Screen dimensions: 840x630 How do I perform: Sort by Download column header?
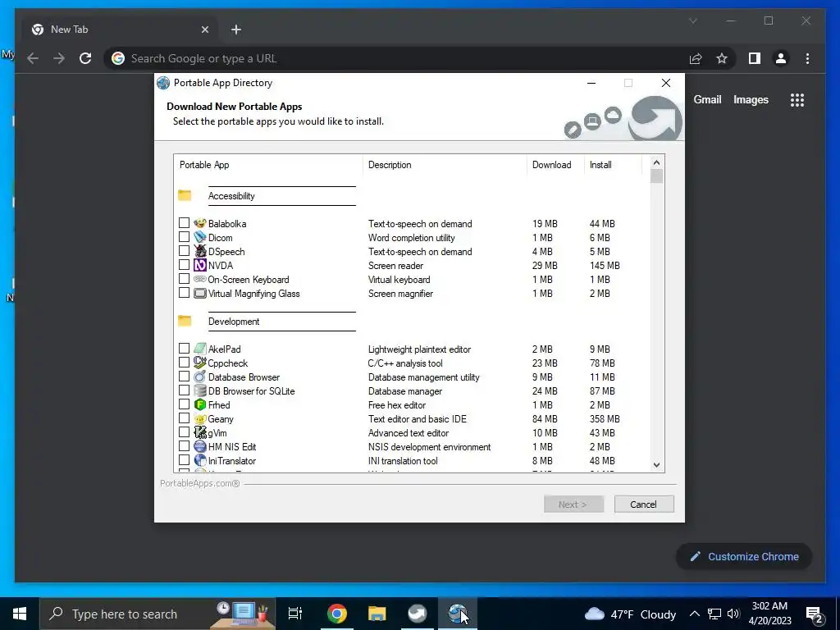555,164
